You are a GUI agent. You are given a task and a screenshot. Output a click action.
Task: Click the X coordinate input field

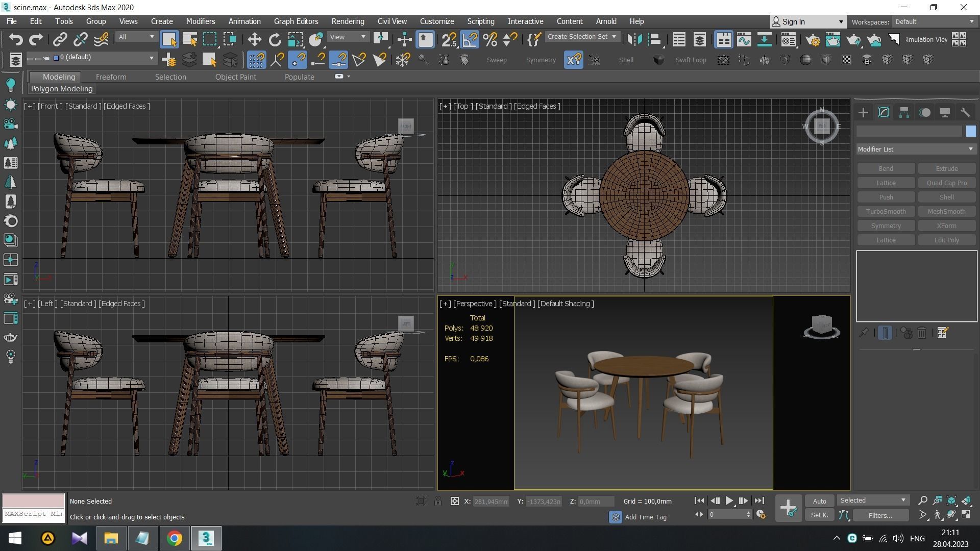(x=491, y=502)
